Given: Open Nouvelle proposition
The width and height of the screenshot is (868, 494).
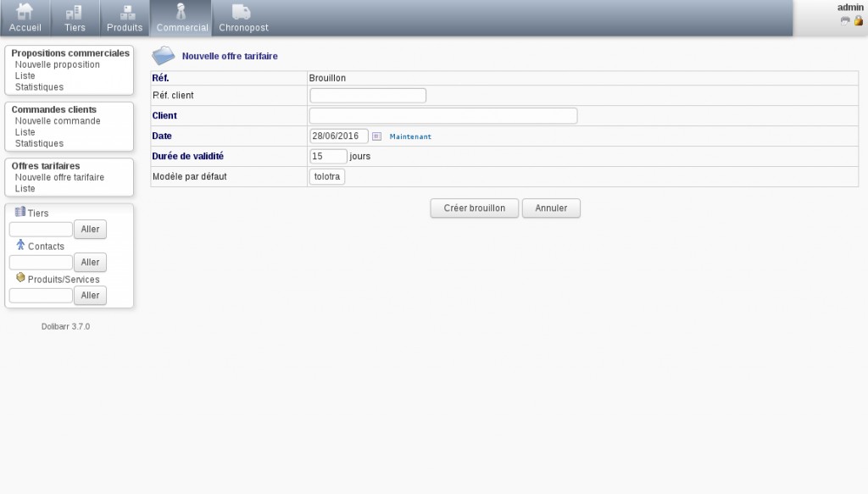Looking at the screenshot, I should click(57, 64).
